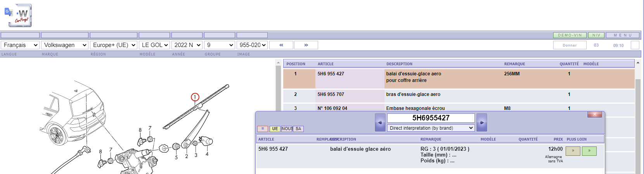Click description Embase hexagonale écrou

(415, 108)
